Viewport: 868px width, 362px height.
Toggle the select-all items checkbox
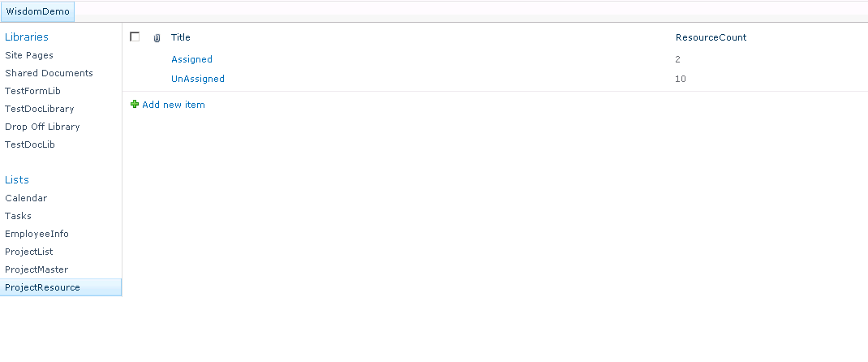135,37
